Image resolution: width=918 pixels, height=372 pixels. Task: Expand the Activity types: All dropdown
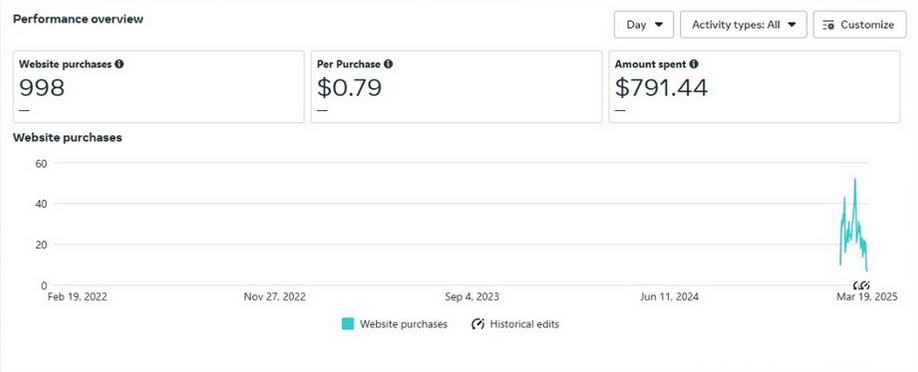tap(744, 25)
